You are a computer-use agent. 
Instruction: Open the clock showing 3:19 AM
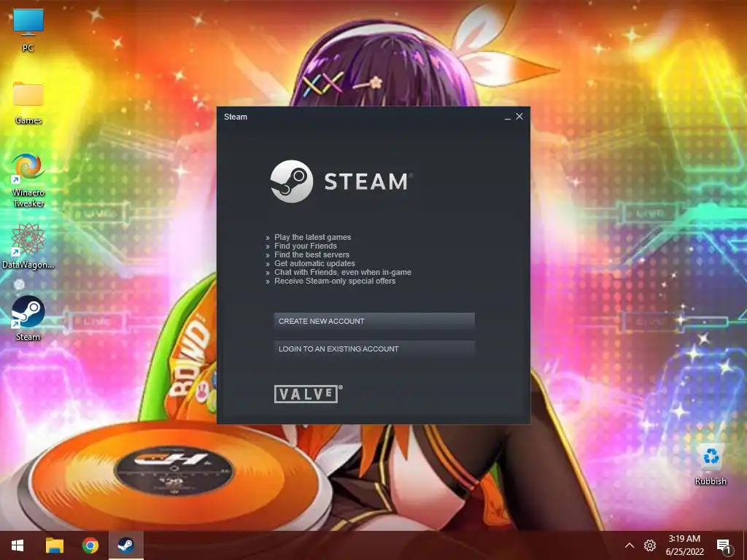(x=684, y=545)
